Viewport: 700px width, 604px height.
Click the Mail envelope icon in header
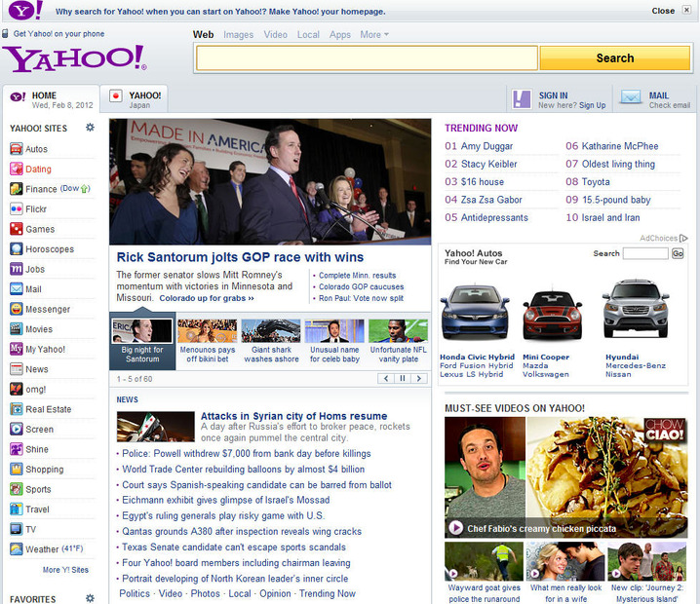(x=631, y=96)
